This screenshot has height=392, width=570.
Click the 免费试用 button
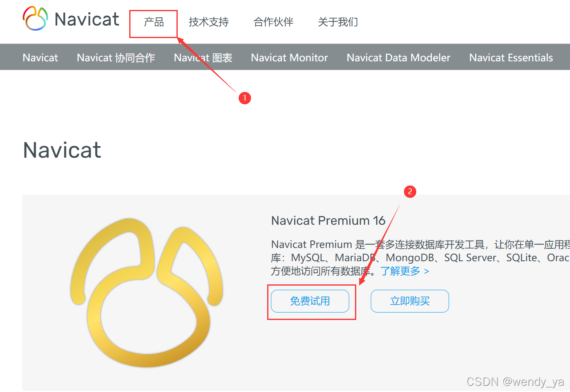pos(310,301)
